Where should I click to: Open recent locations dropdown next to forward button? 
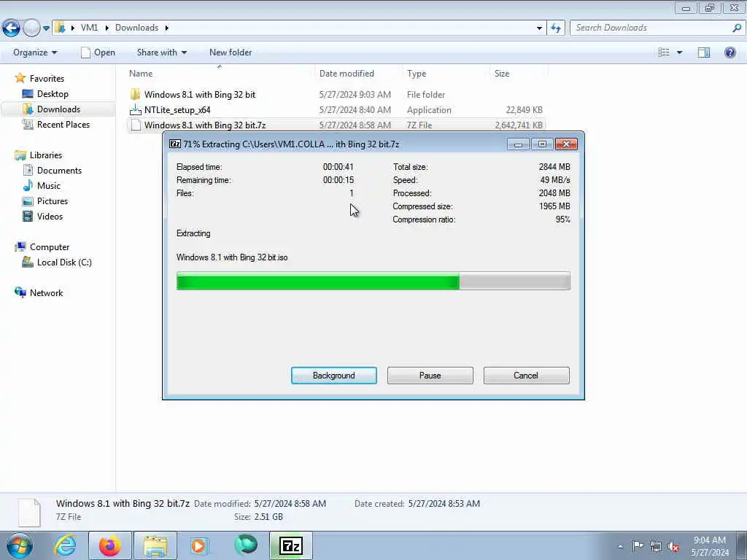pyautogui.click(x=46, y=28)
